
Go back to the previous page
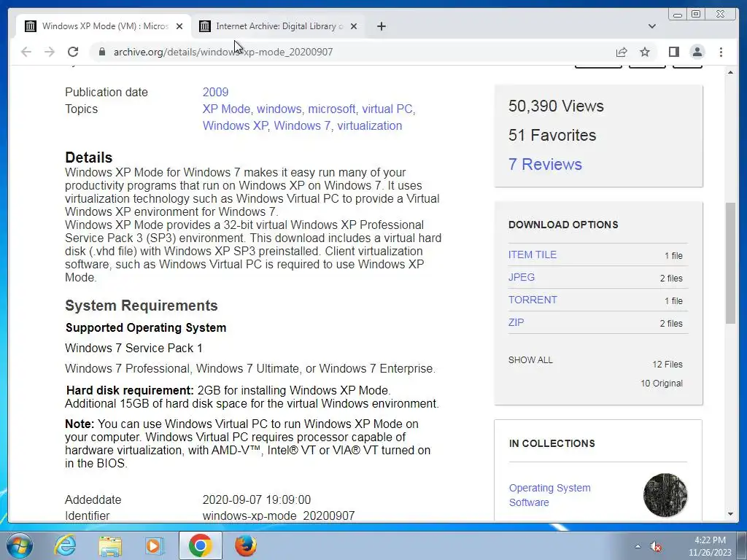click(x=26, y=52)
